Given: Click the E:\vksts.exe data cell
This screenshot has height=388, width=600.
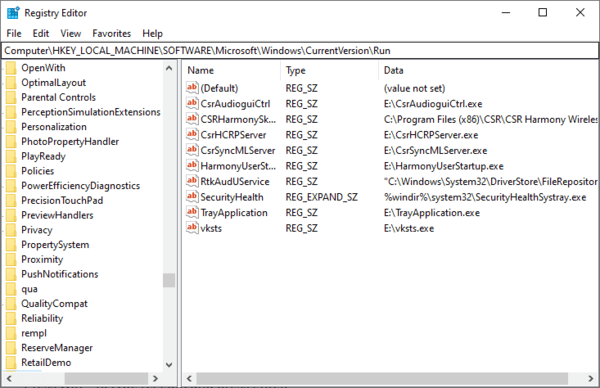Looking at the screenshot, I should 409,228.
